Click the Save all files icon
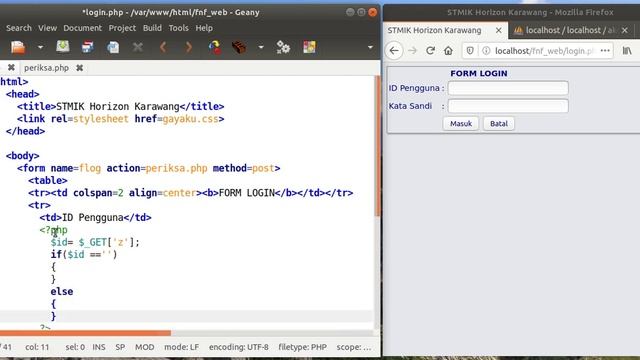This screenshot has width=640, height=360. (x=88, y=47)
